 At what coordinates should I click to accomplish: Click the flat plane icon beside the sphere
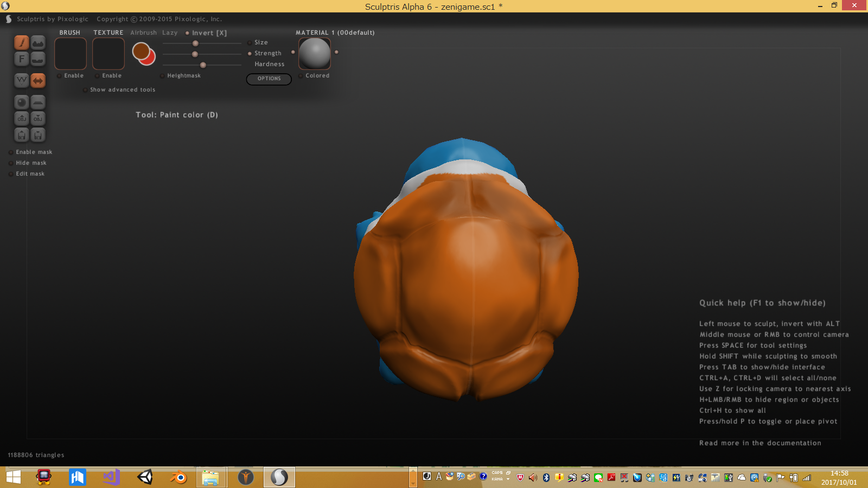click(38, 102)
